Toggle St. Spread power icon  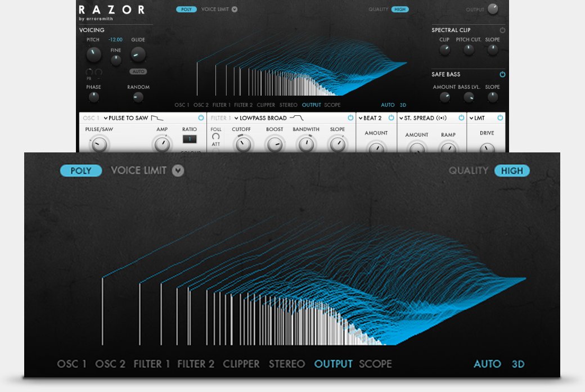461,118
